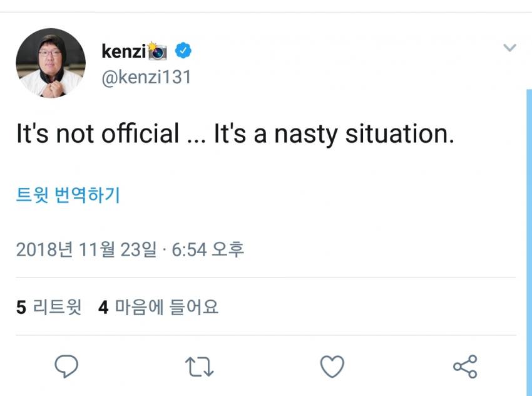
Task: Click the blue verified badge
Action: [x=182, y=51]
